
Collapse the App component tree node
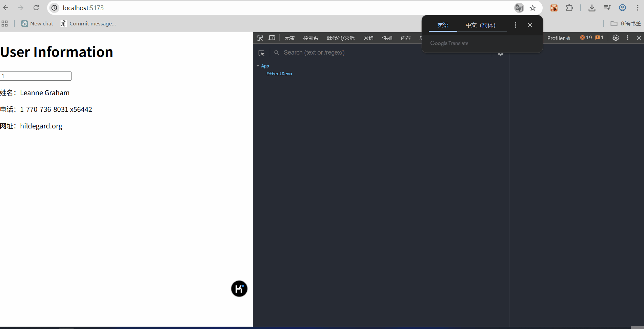point(258,66)
